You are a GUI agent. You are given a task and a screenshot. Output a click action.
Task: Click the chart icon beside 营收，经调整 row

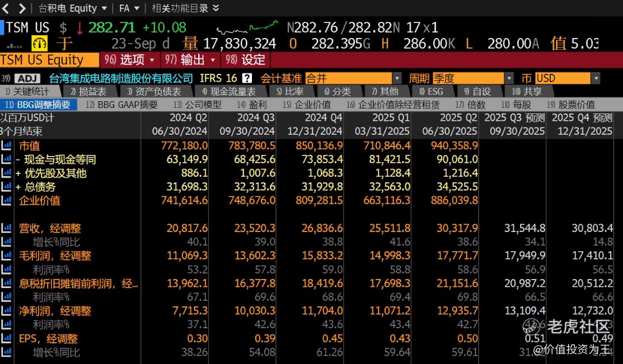6,228
